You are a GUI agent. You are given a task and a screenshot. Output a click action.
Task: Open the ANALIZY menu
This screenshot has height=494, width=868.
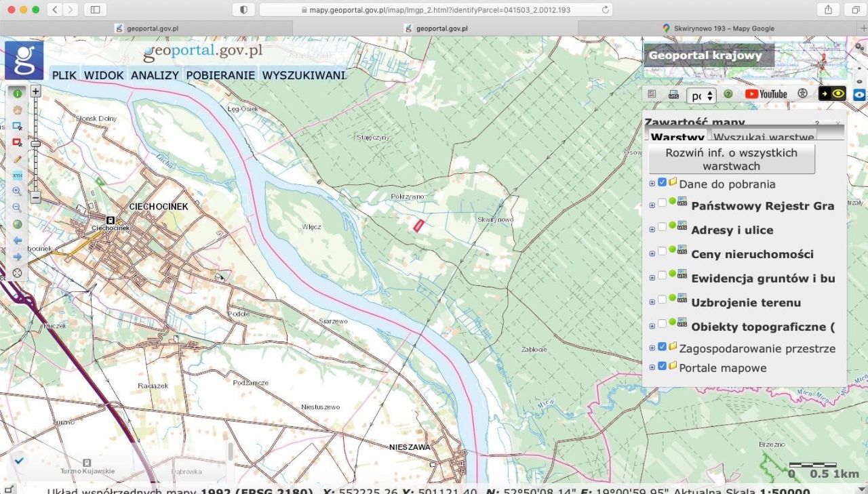click(155, 75)
